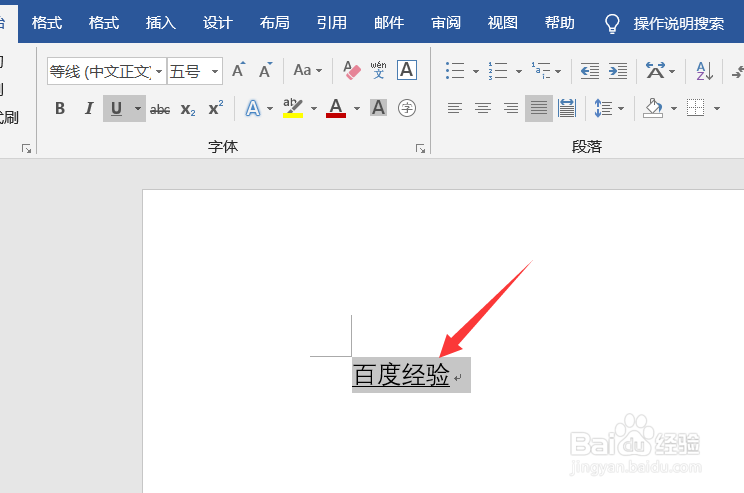
Task: Apply Distributed alignment
Action: (x=567, y=109)
